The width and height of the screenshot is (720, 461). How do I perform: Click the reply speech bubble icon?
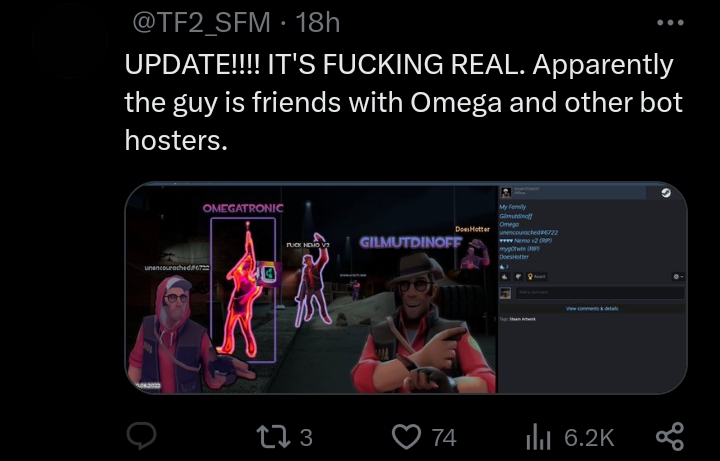141,435
